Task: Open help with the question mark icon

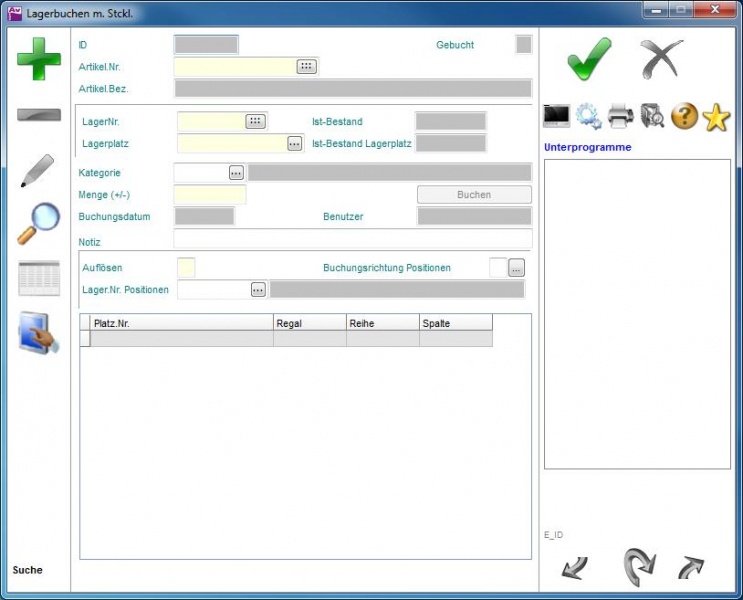Action: pyautogui.click(x=684, y=117)
